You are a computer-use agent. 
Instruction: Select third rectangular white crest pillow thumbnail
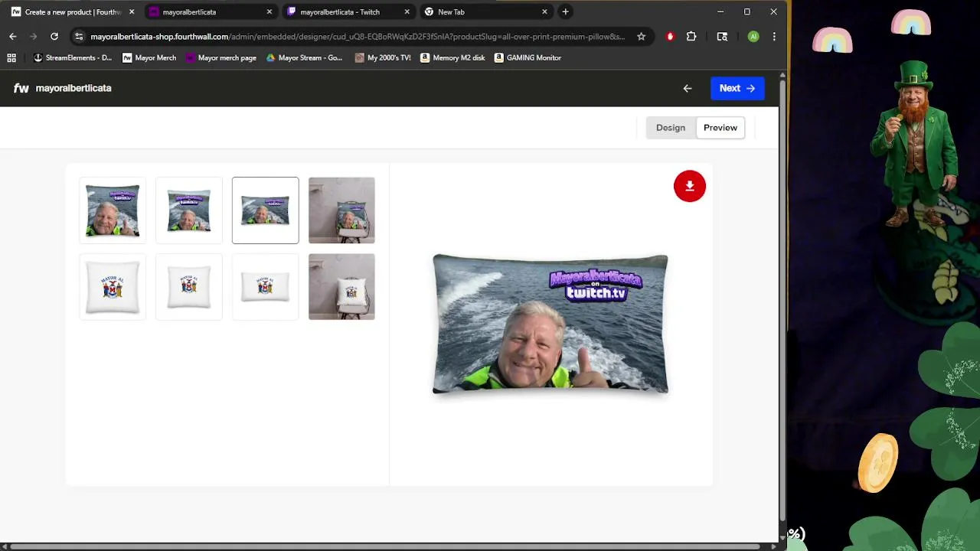[266, 287]
